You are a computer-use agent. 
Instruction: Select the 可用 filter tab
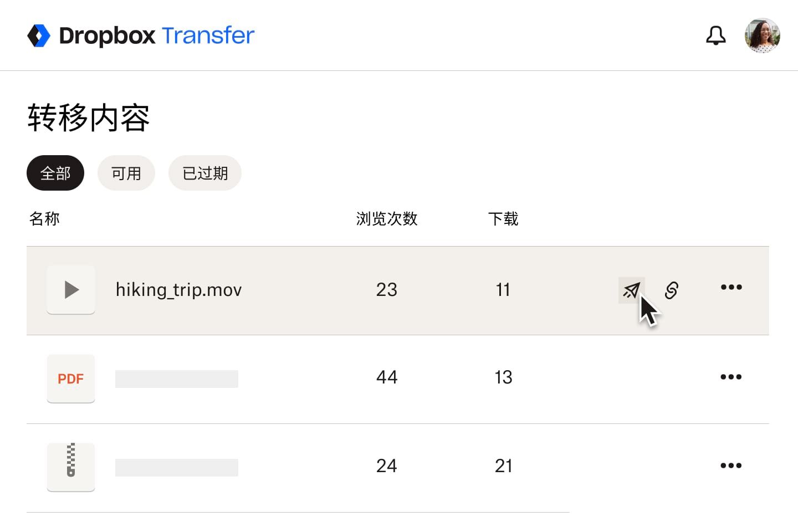pyautogui.click(x=126, y=173)
